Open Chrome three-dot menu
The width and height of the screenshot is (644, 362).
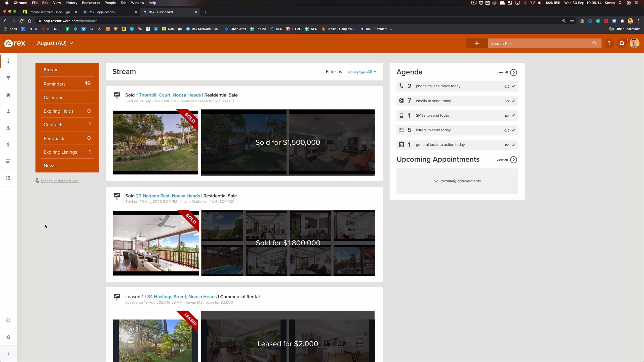coord(638,21)
